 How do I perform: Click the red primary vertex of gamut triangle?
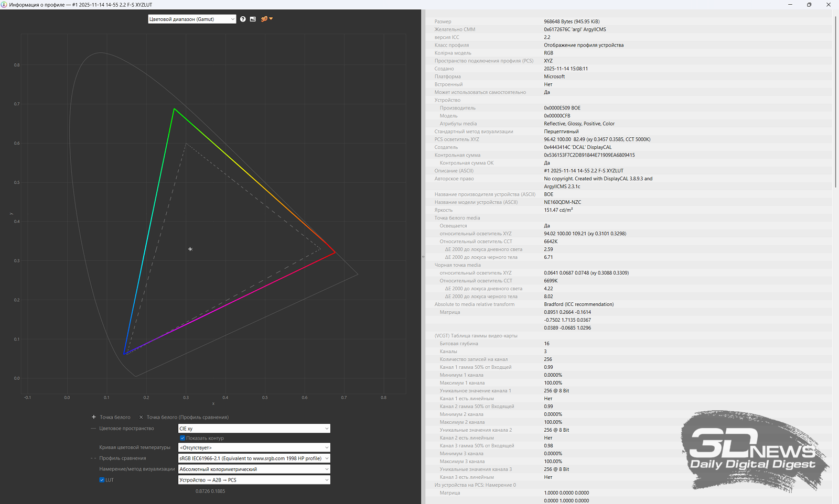335,253
